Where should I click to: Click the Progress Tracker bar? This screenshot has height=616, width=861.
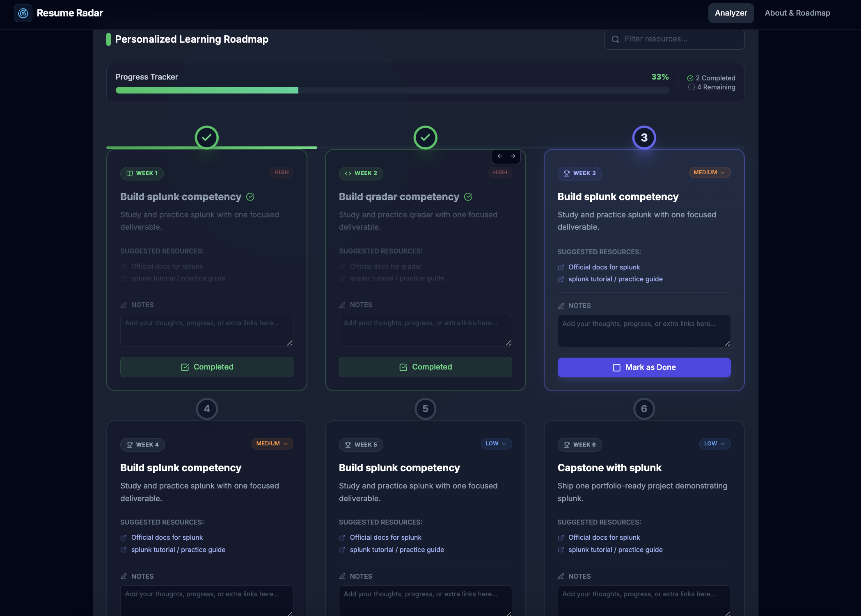pos(392,90)
